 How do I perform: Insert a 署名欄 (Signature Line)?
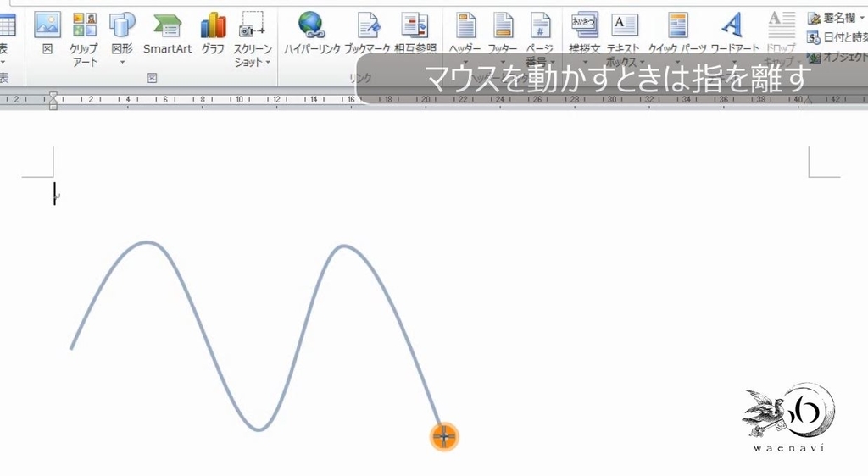tap(837, 19)
